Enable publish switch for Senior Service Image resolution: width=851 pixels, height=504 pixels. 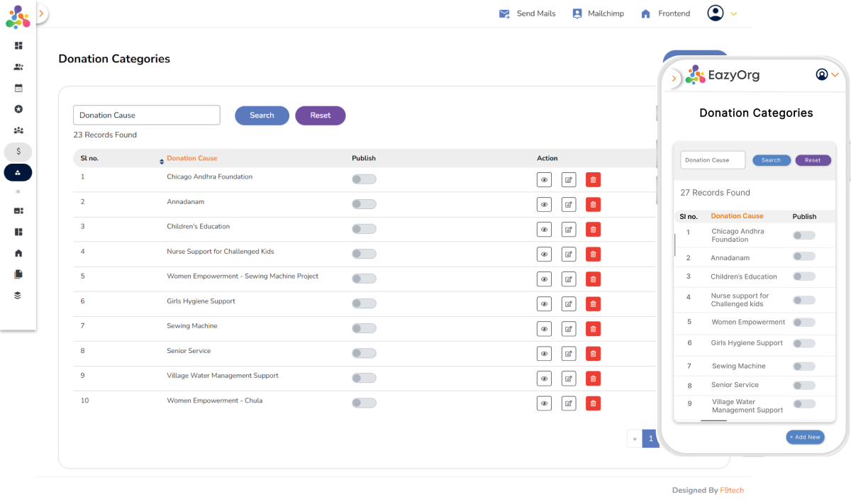point(364,353)
